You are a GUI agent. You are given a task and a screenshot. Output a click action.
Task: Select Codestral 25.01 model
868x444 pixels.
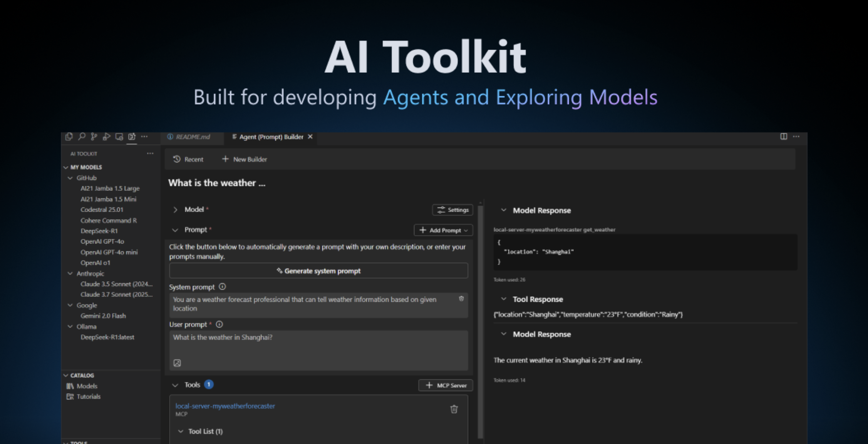click(x=102, y=210)
